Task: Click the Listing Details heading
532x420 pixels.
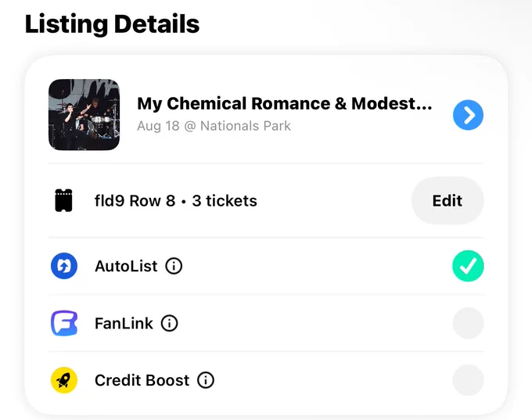Action: click(112, 24)
